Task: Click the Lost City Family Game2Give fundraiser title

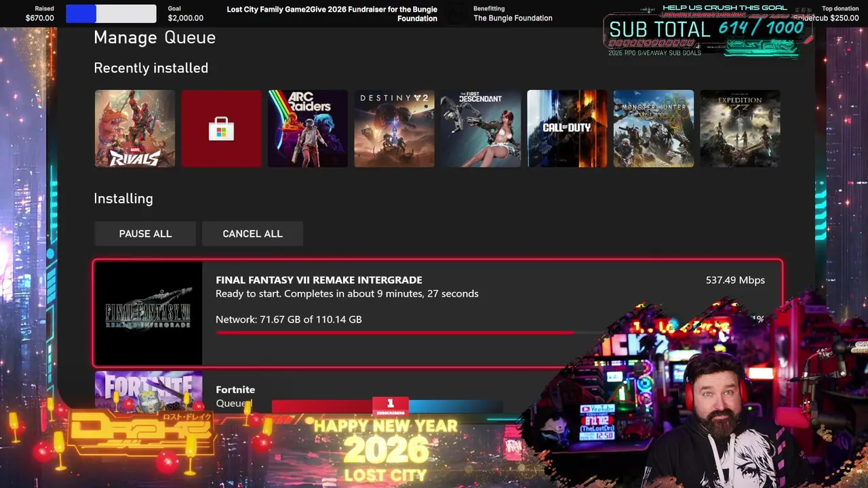Action: pos(332,14)
